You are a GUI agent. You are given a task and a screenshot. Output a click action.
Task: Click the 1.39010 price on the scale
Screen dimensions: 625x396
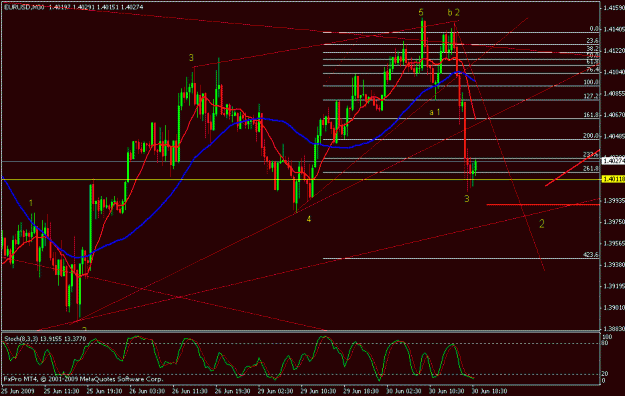[x=614, y=308]
